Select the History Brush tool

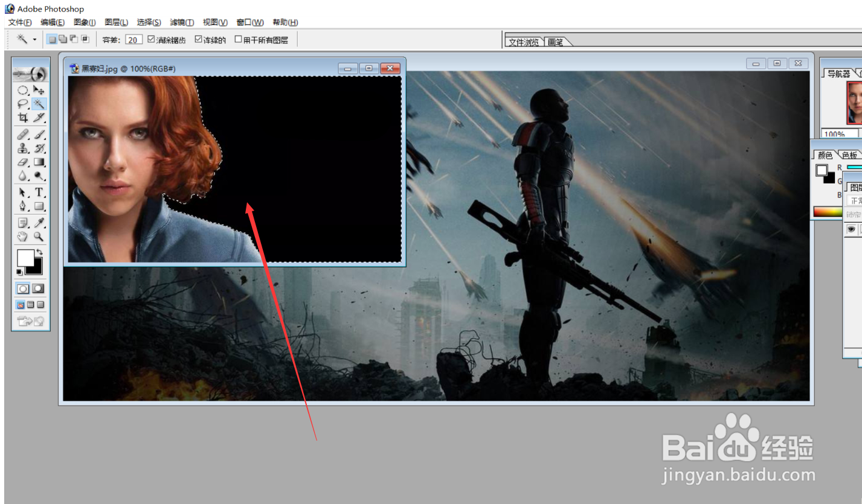[39, 148]
